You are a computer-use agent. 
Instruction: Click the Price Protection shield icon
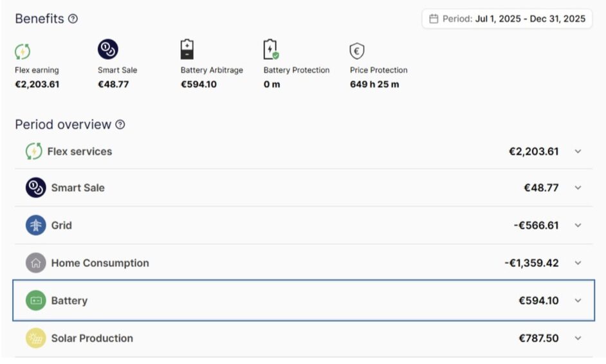click(x=357, y=51)
